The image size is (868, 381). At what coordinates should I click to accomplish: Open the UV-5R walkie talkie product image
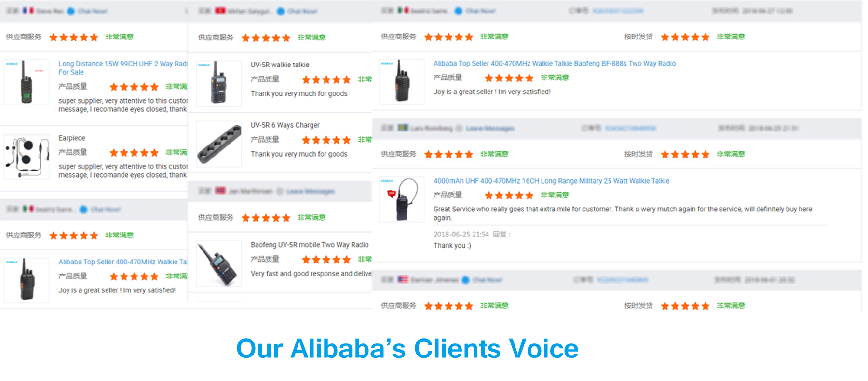219,83
